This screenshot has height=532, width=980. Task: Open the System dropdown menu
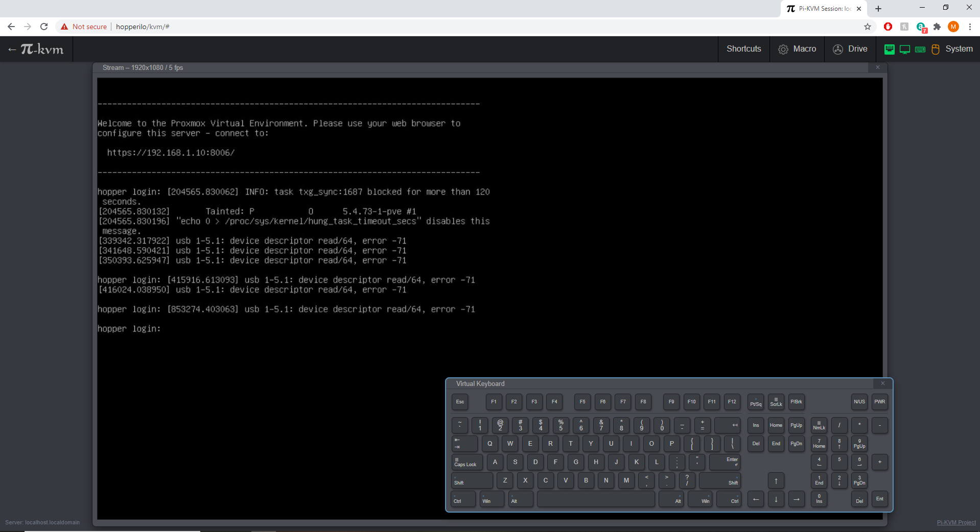(x=959, y=49)
